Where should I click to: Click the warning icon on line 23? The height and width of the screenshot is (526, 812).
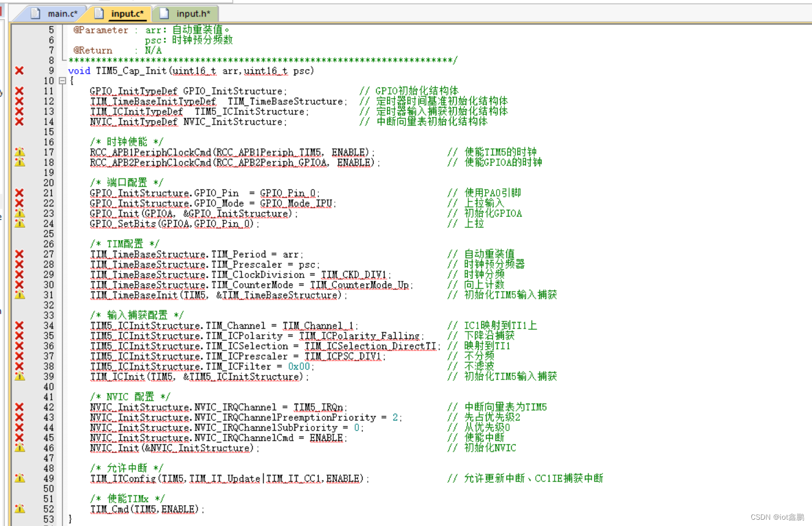19,213
